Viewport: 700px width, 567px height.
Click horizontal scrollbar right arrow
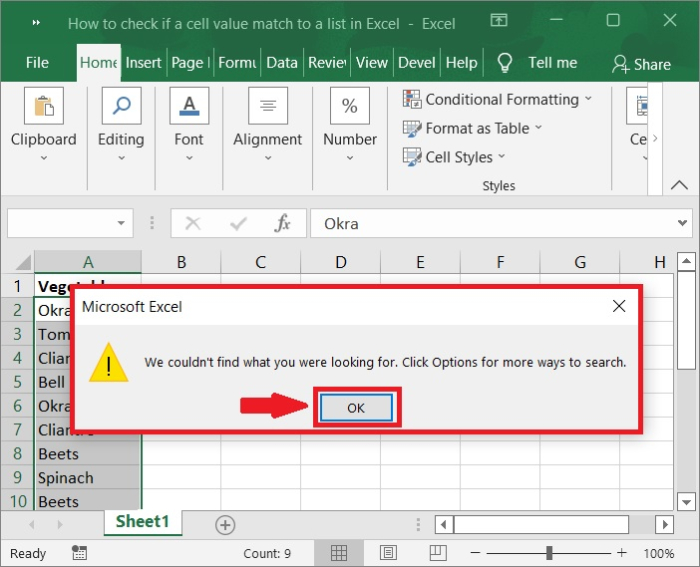click(x=665, y=525)
